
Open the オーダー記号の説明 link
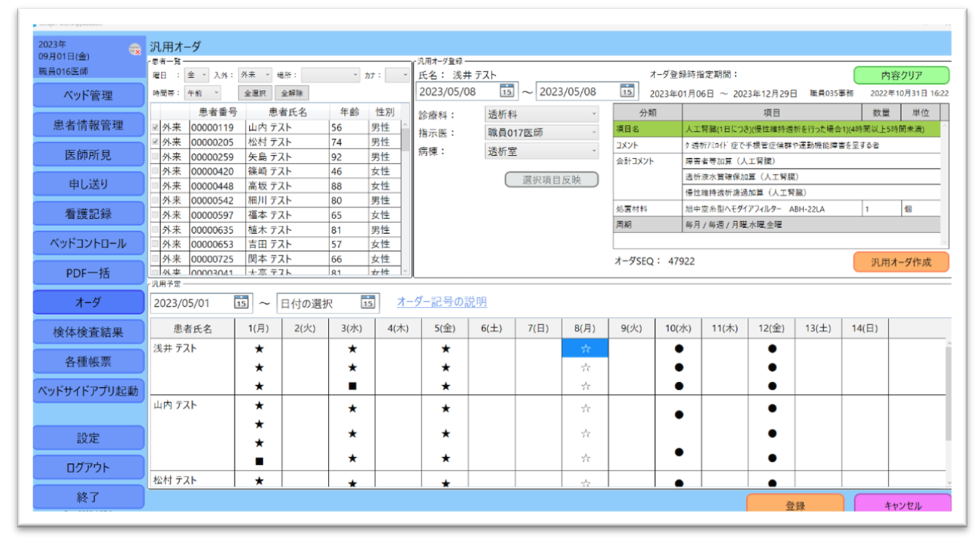click(441, 302)
